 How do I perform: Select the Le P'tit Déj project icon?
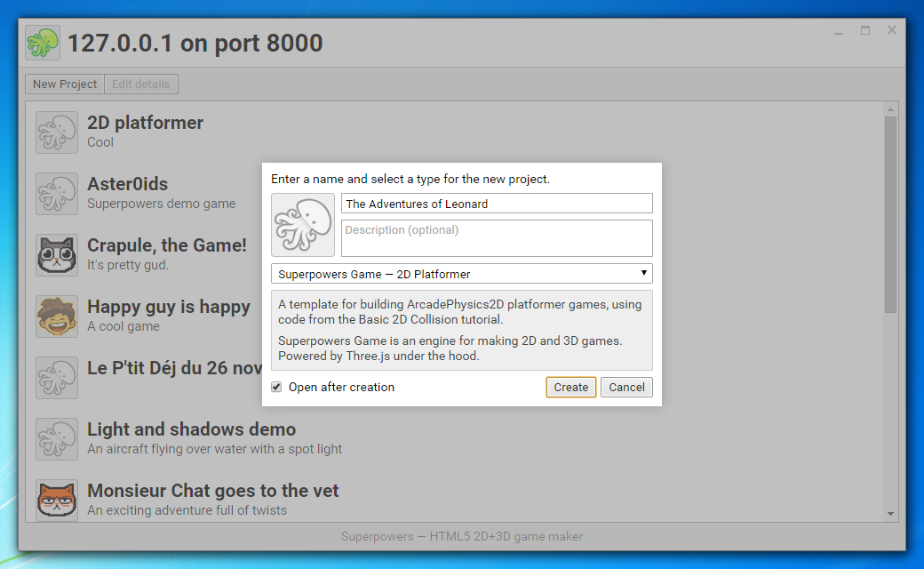(57, 378)
